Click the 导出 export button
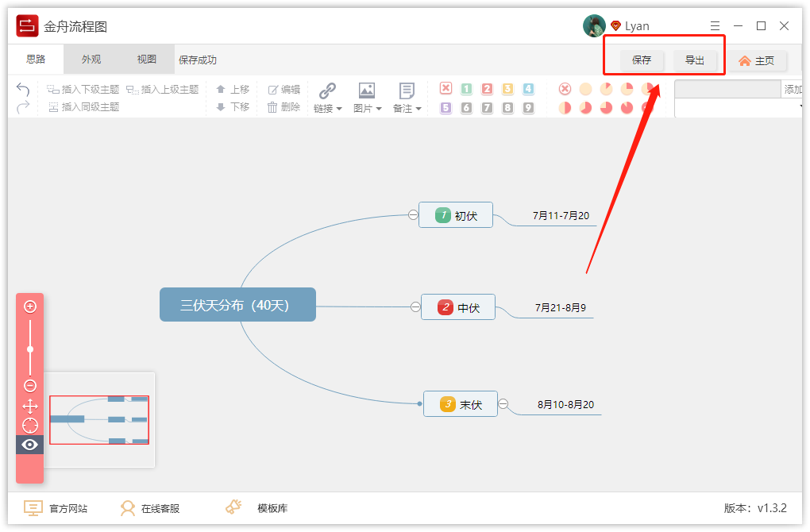The width and height of the screenshot is (810, 532). click(695, 60)
